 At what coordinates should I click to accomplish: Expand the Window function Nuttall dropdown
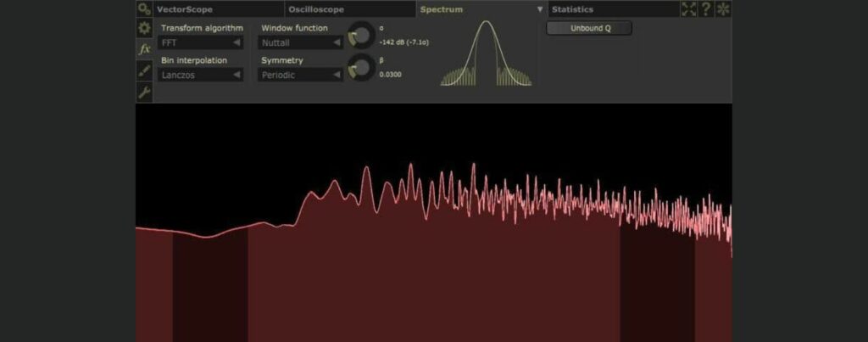tap(301, 42)
